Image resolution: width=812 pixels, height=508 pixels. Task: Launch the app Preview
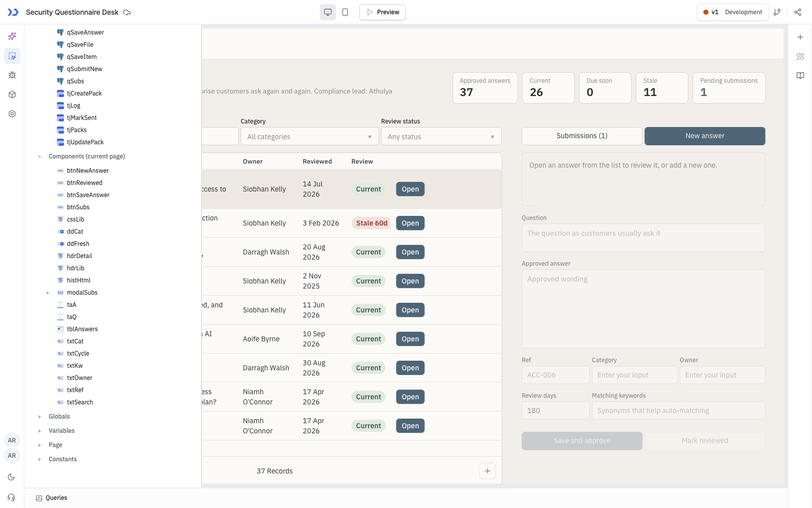(x=383, y=12)
